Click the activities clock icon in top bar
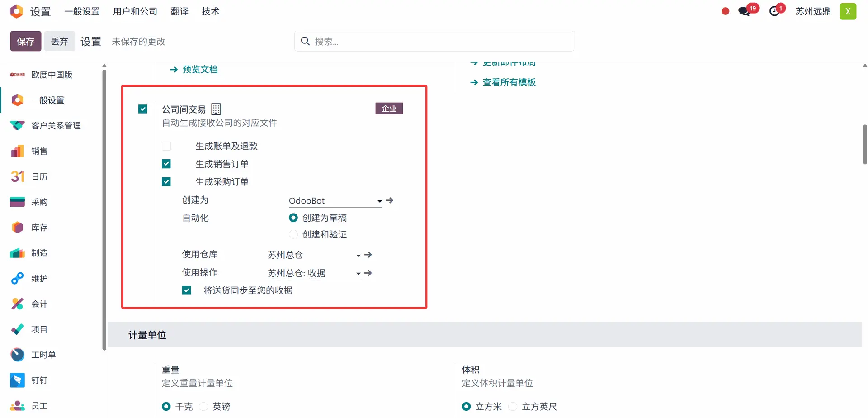This screenshot has height=418, width=868. point(774,11)
